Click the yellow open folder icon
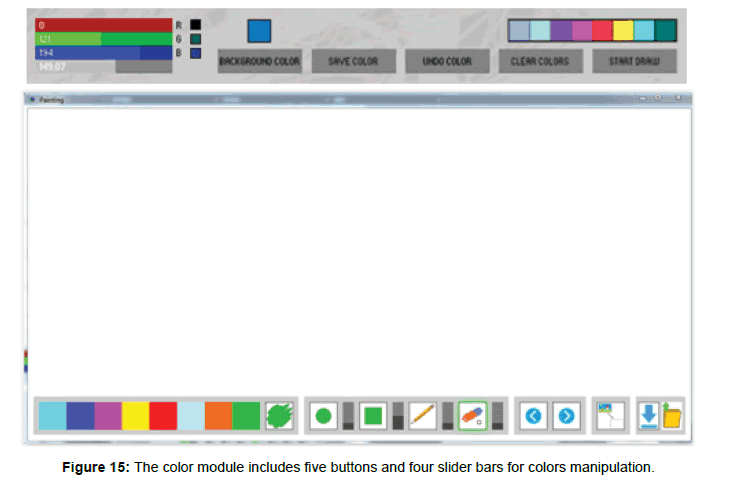The height and width of the screenshot is (480, 733). (x=672, y=415)
